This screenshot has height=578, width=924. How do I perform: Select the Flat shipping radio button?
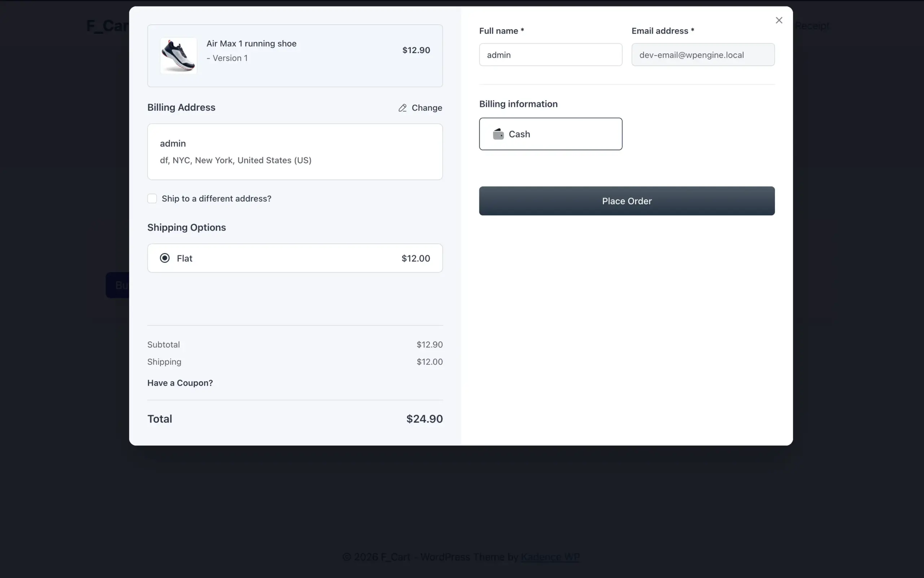pos(165,258)
